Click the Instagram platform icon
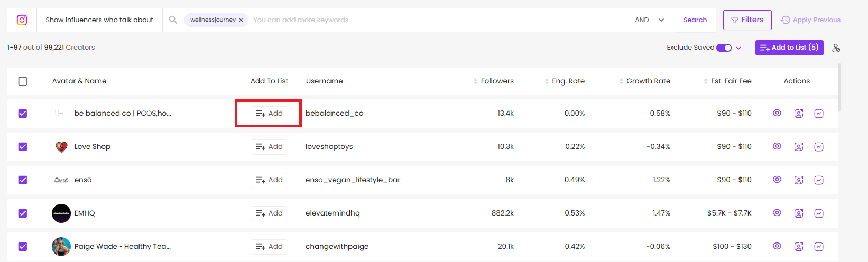Viewport: 868px width, 262px height. (x=22, y=20)
